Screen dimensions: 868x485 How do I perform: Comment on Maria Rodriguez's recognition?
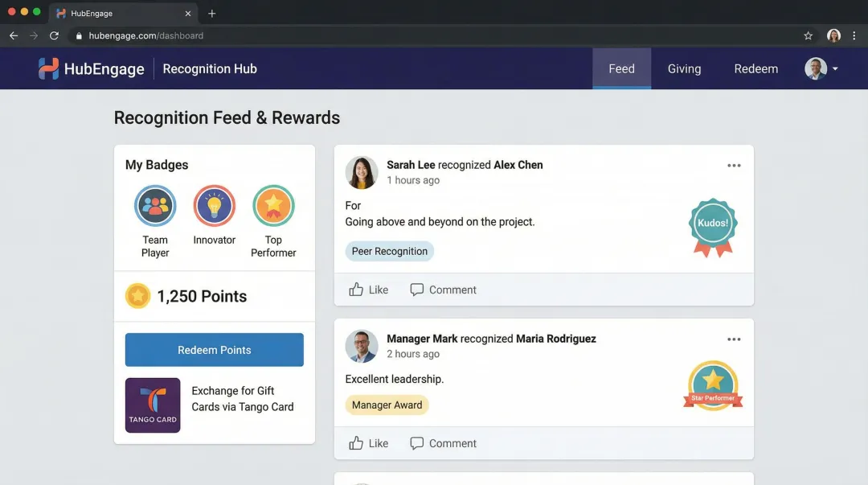pos(443,443)
